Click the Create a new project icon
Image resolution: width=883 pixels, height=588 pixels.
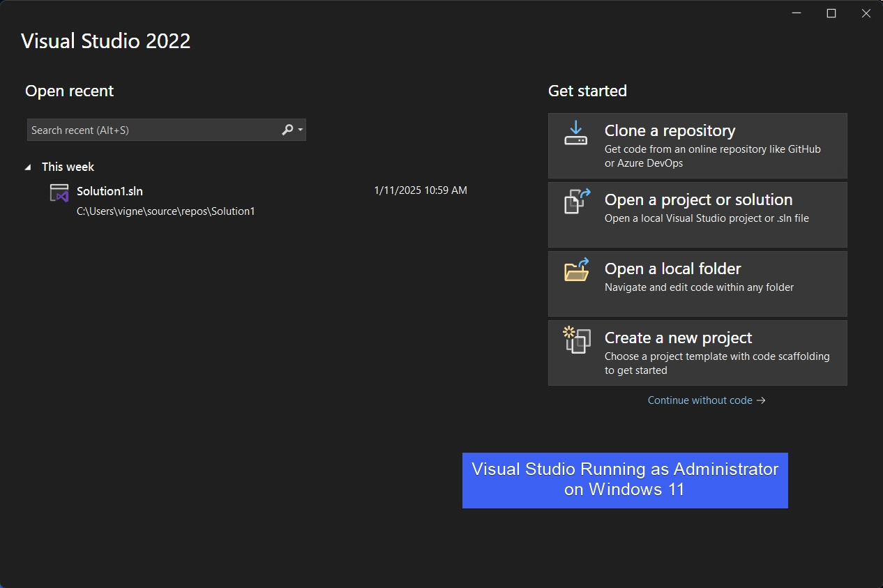click(x=577, y=340)
